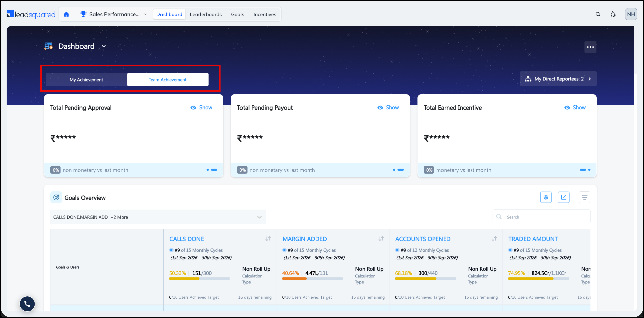Select the Team Achievement toggle
The width and height of the screenshot is (644, 318).
tap(168, 80)
